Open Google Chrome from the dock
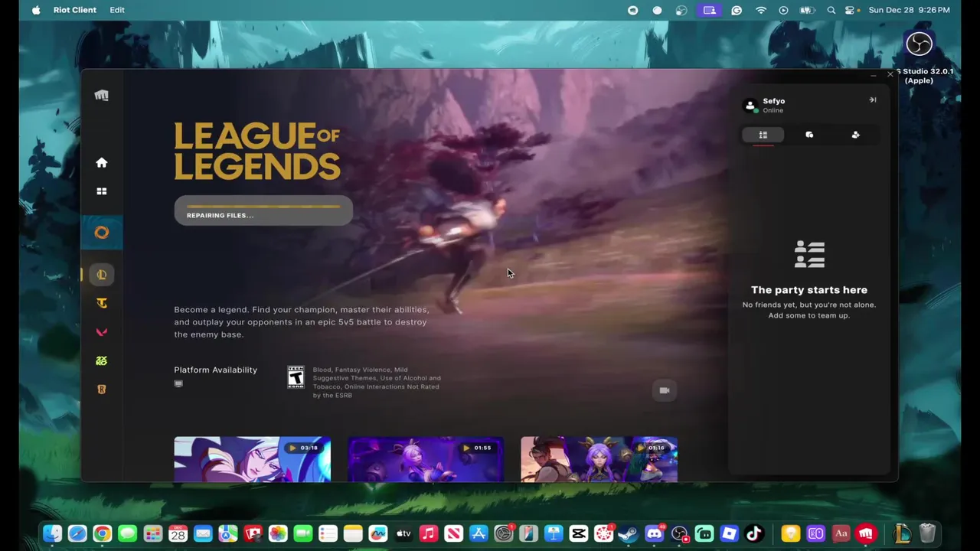980x551 pixels. tap(102, 533)
